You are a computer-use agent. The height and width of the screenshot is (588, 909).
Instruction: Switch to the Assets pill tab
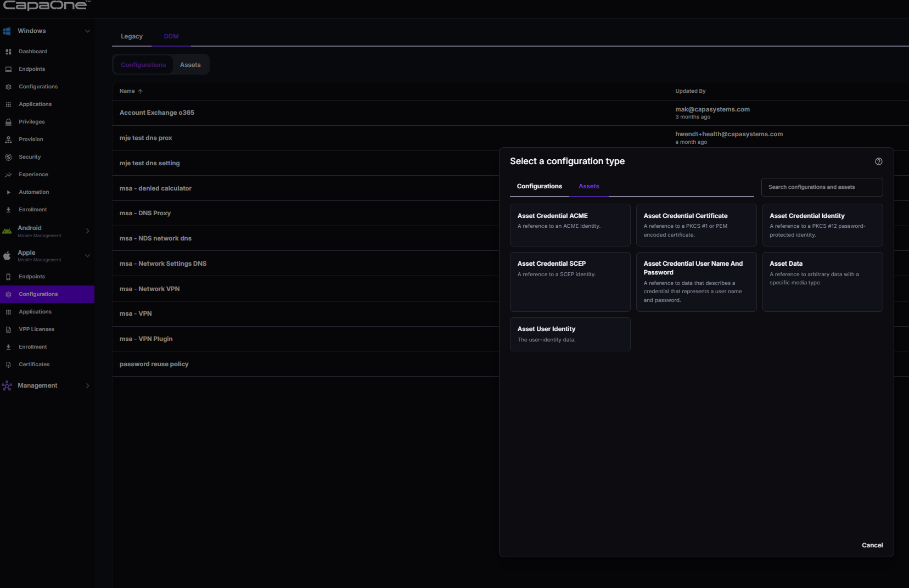pyautogui.click(x=190, y=65)
